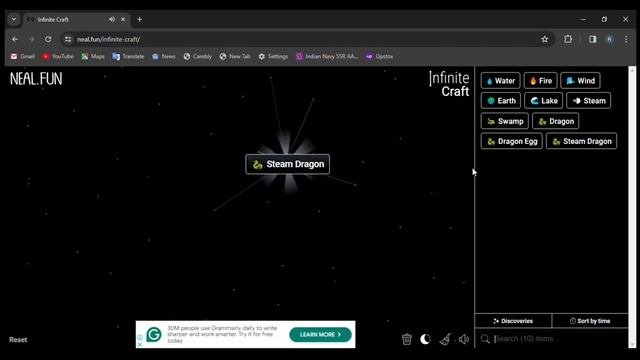Open the NEAL.FUN logo link
Viewport: 640px width, 360px height.
tap(36, 79)
